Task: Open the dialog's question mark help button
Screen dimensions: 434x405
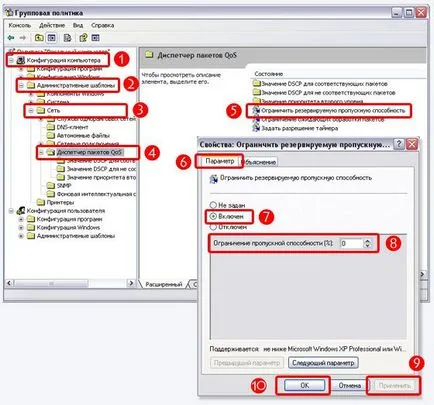Action: (399, 144)
